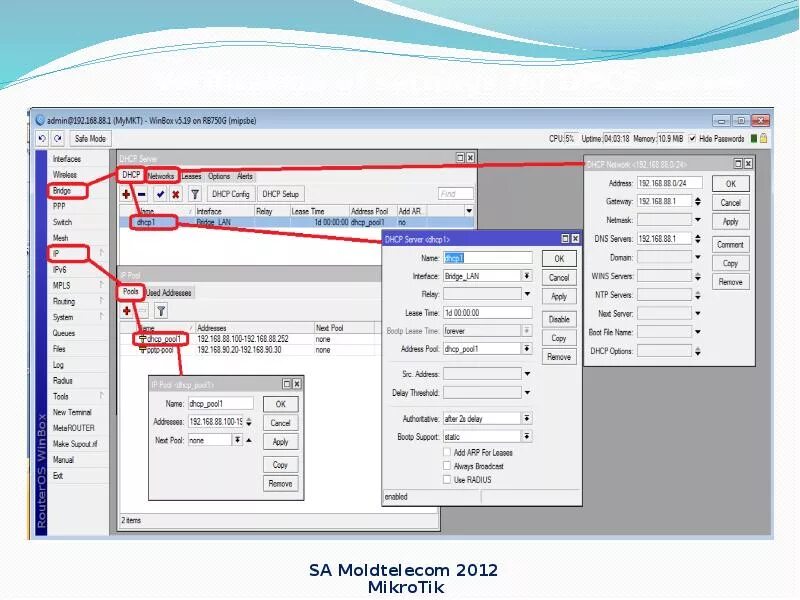Open the Next Pool dropdown in IP Pool dialog

point(237,440)
